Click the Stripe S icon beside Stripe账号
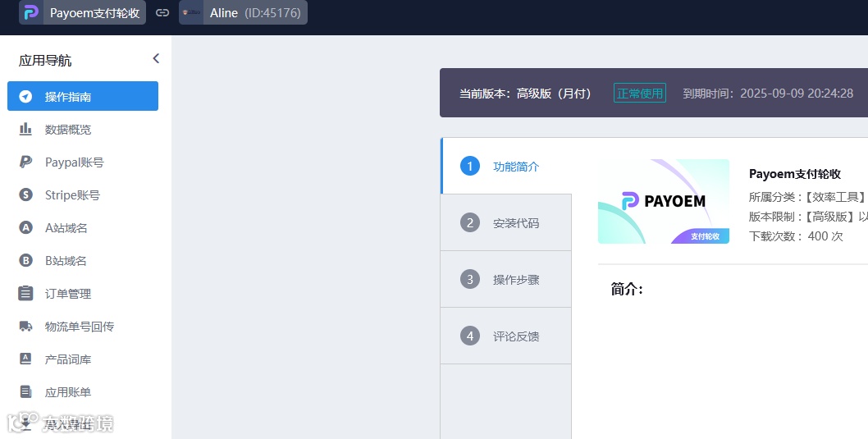 [25, 194]
